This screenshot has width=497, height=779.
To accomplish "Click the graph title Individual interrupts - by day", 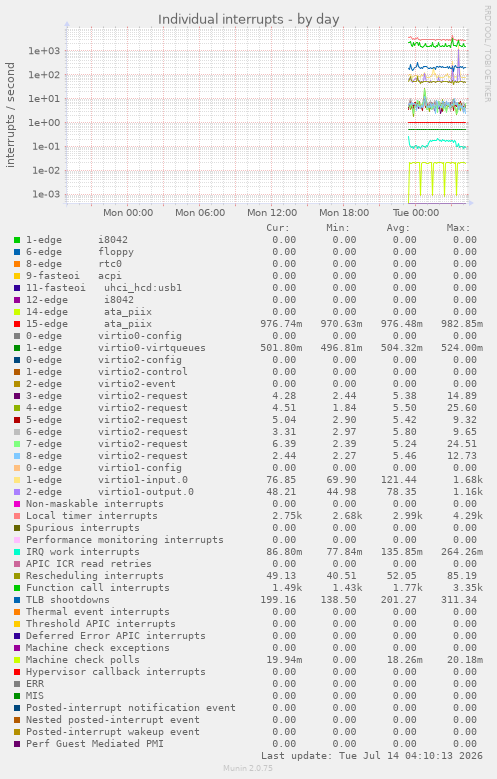I will (x=248, y=19).
